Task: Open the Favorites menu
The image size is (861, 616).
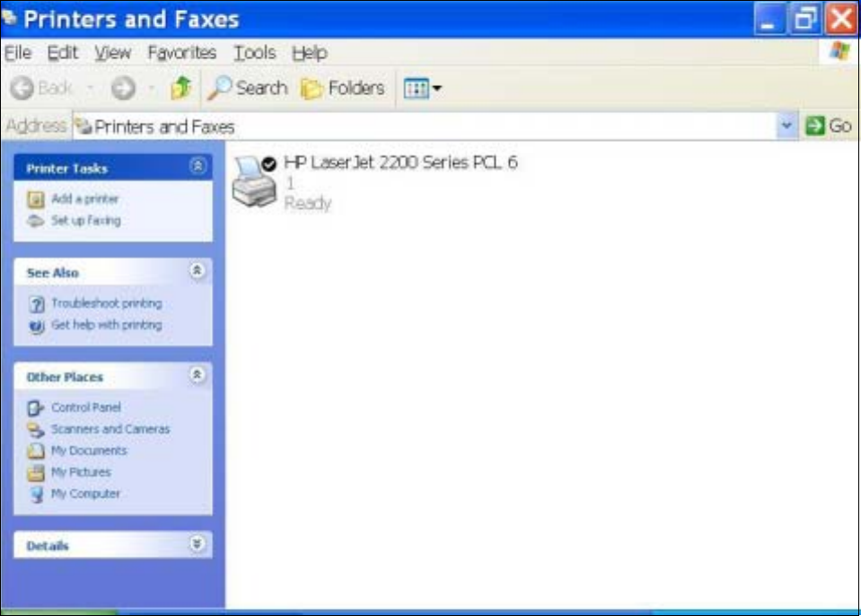Action: (x=181, y=53)
